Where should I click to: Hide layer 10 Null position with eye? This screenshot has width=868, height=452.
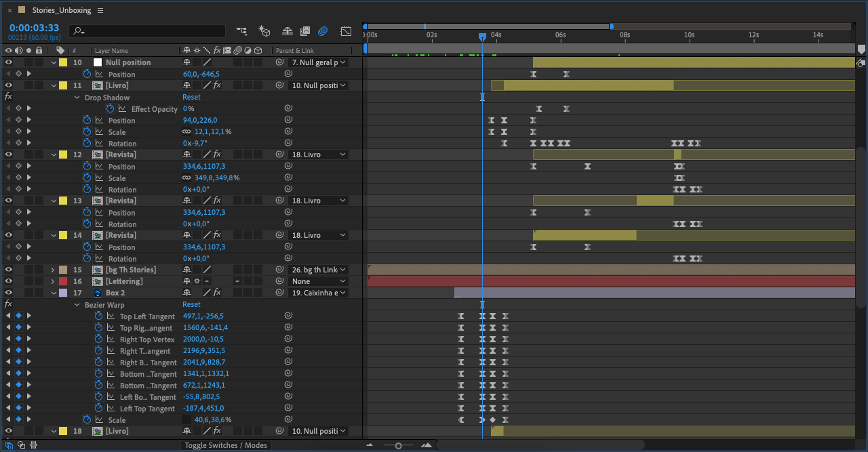coord(9,62)
